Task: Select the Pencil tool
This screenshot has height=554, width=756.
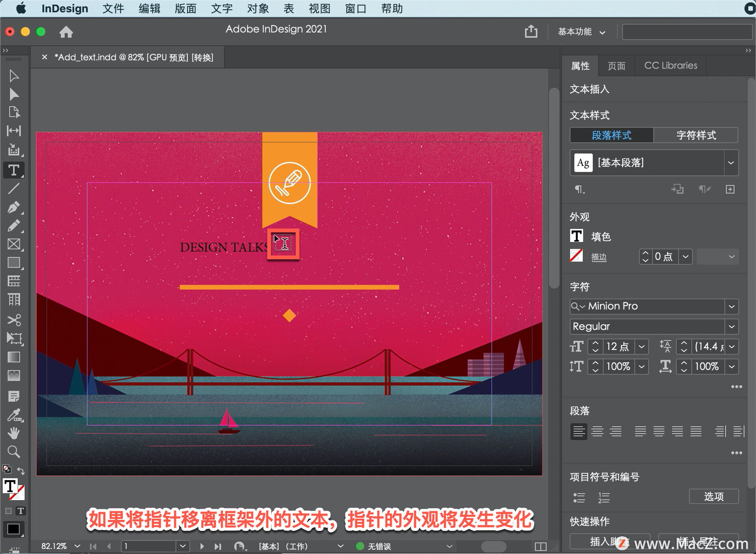Action: [14, 226]
